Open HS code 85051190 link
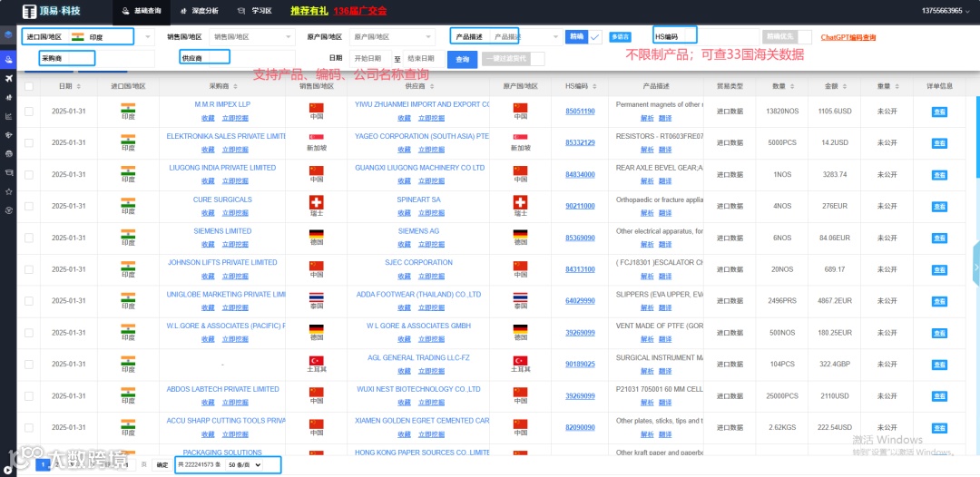This screenshot has width=980, height=477. pyautogui.click(x=580, y=112)
